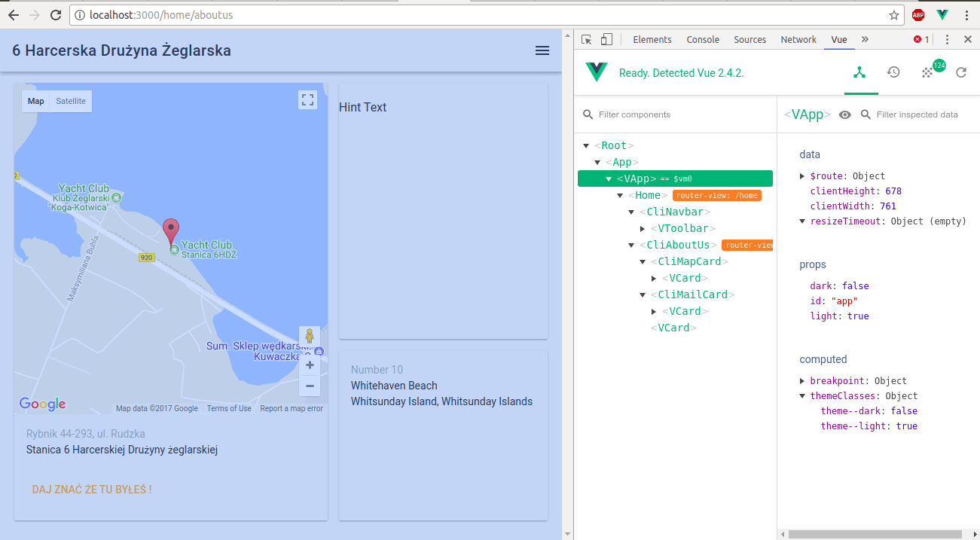
Task: Open the Network tab in DevTools
Action: point(798,39)
